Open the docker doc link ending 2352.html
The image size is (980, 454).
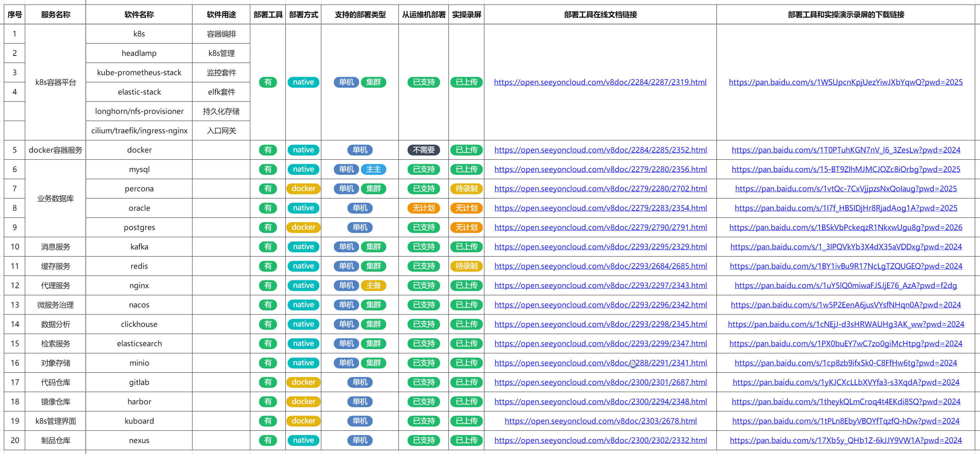point(600,150)
